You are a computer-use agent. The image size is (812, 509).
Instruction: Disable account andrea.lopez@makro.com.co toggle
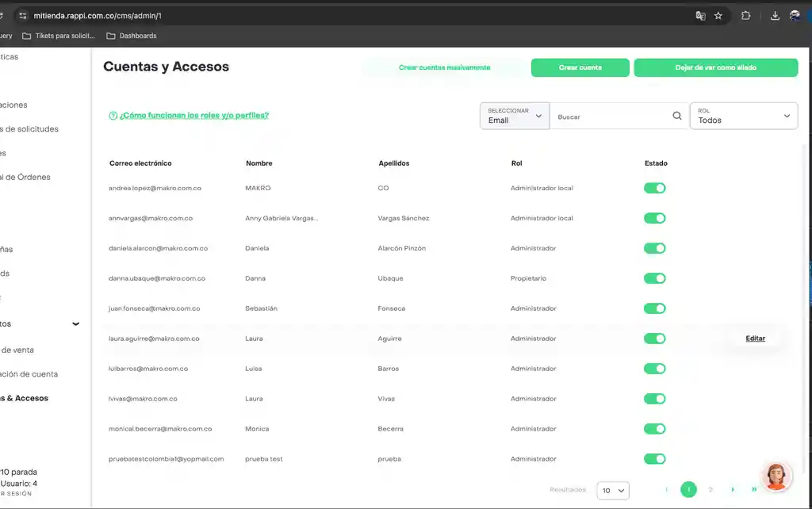(x=654, y=188)
